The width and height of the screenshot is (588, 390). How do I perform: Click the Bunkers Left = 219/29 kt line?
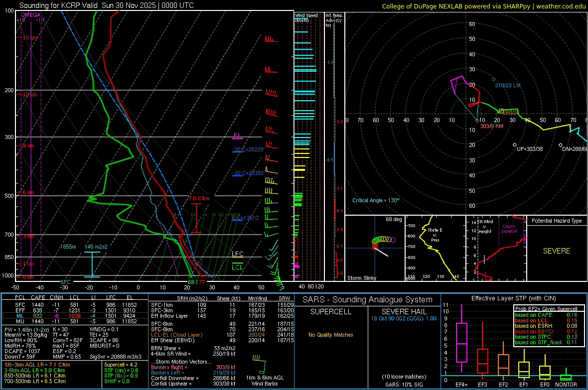click(x=193, y=373)
